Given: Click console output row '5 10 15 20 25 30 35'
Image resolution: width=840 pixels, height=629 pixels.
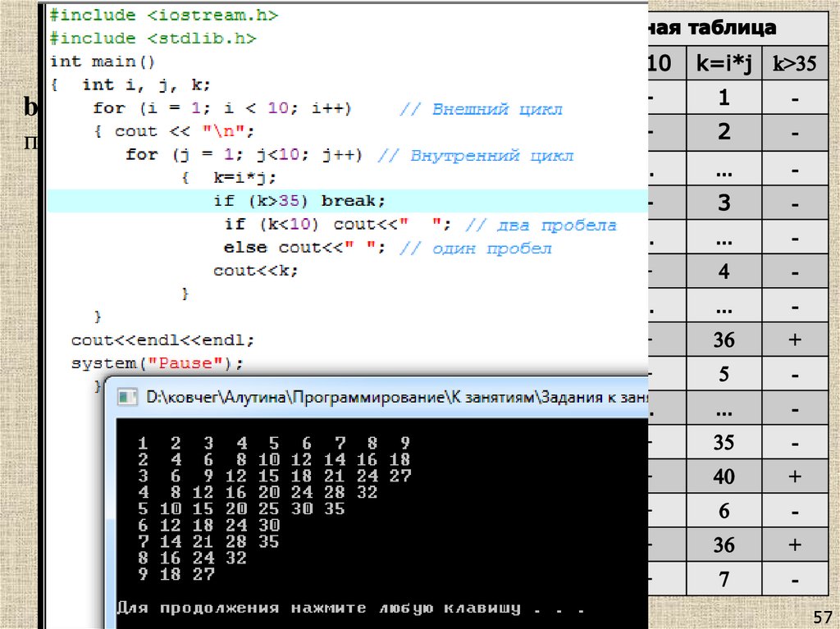Looking at the screenshot, I should (241, 508).
